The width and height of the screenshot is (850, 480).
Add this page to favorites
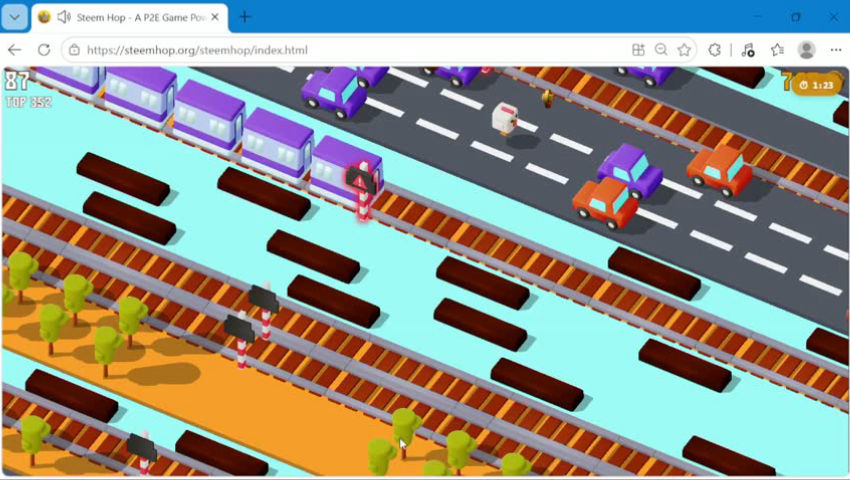click(x=684, y=50)
